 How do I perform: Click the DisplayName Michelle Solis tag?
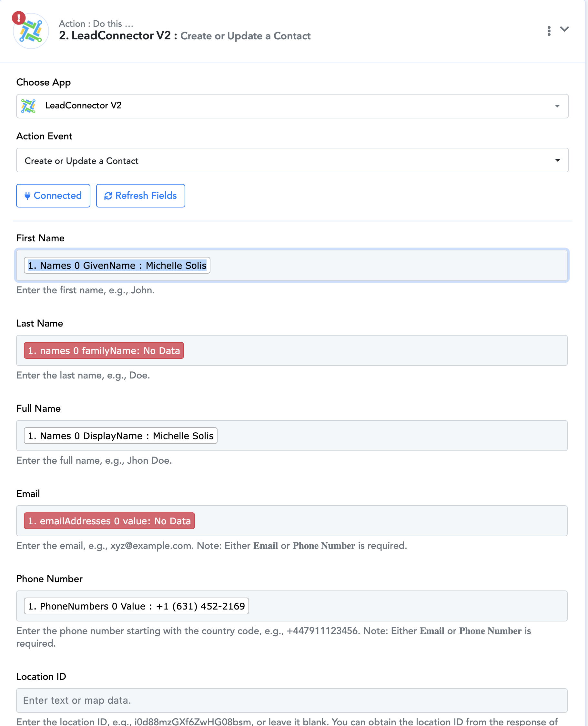[x=121, y=436]
